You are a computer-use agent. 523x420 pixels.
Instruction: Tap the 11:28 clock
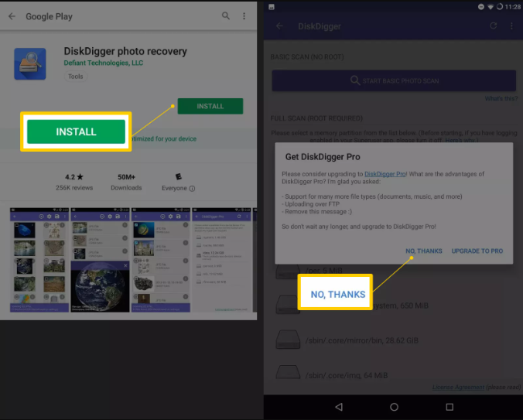513,7
